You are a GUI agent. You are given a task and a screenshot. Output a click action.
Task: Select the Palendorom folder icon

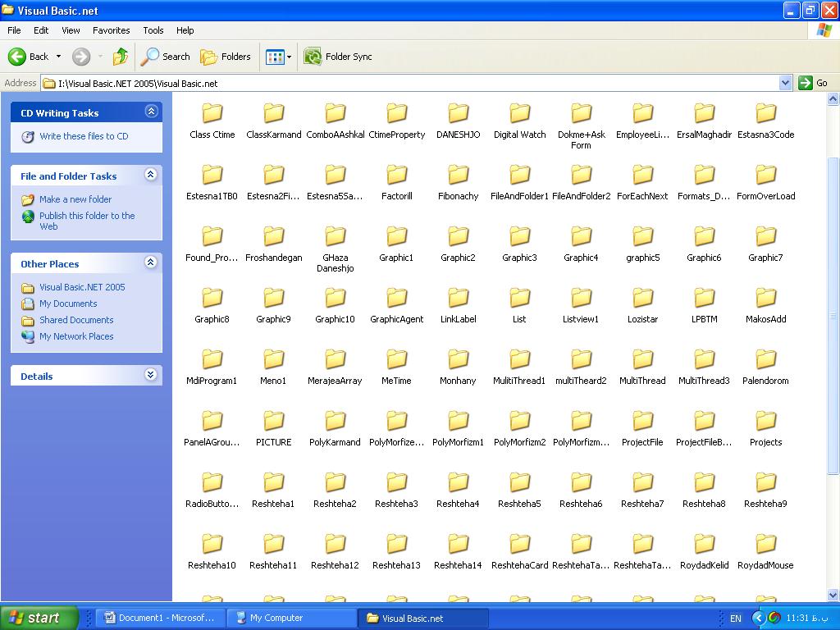(765, 359)
